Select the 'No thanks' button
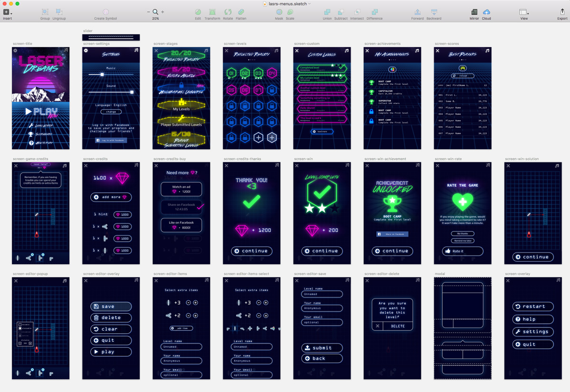Screen dimensions: 570x392 pyautogui.click(x=462, y=234)
